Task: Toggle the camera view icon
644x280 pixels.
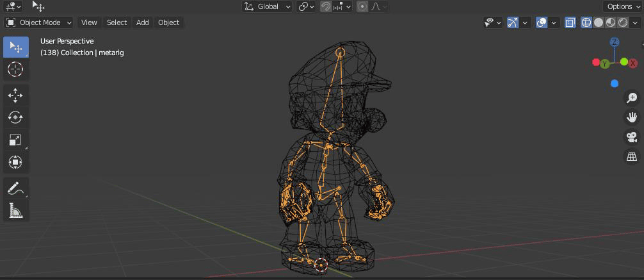Action: coord(632,137)
